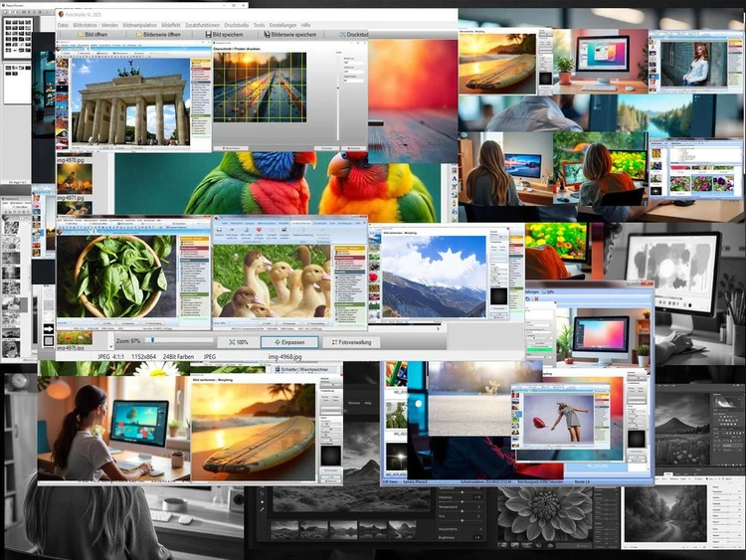Click the down arrow of thumbnail list scrollbar
The image size is (746, 560).
coord(110,346)
